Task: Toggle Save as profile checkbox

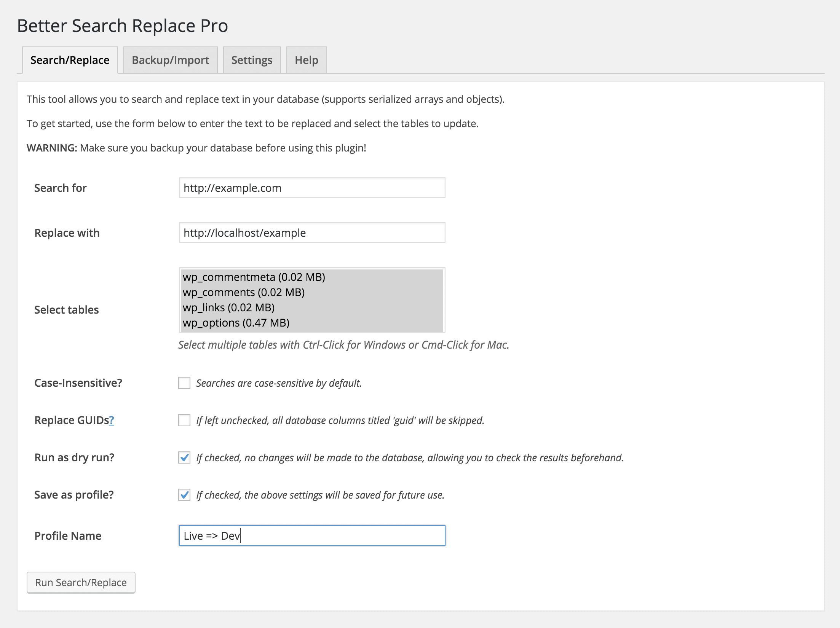Action: pos(184,495)
